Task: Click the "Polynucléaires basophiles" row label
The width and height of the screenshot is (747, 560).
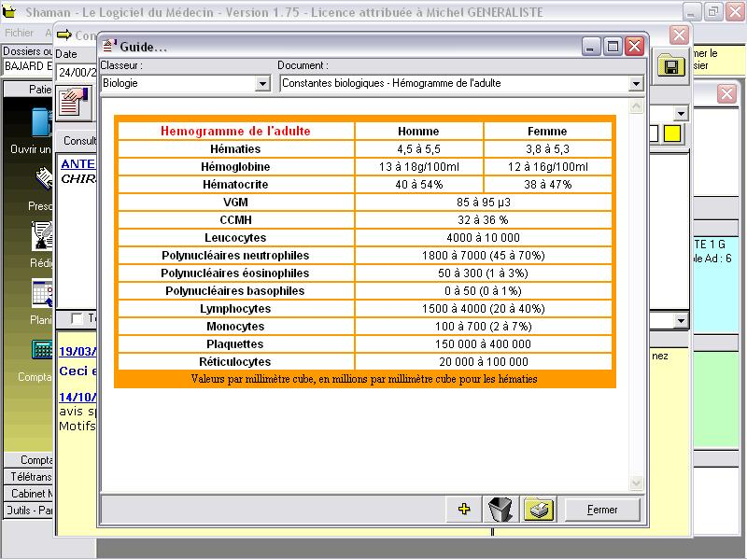Action: pos(235,291)
